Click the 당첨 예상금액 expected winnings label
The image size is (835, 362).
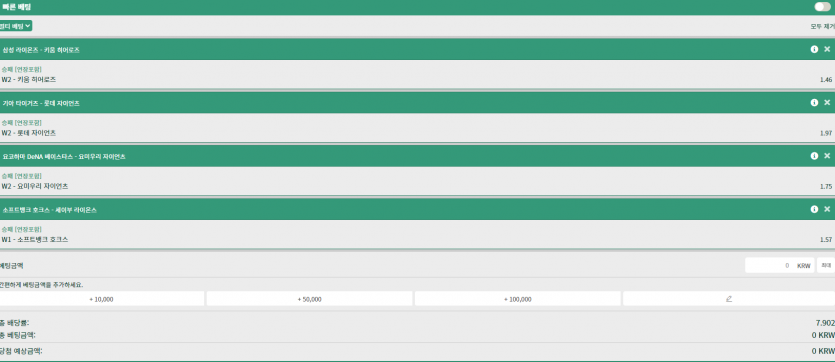[x=21, y=351]
